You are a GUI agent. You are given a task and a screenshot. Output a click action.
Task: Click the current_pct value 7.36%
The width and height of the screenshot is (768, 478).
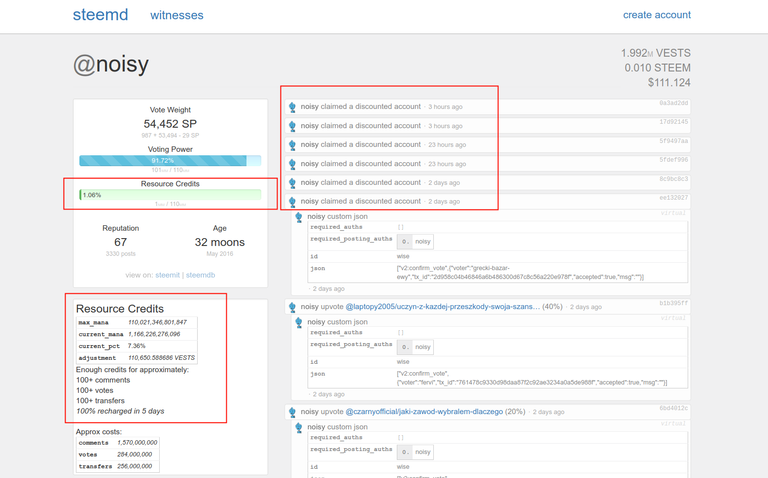(x=136, y=346)
